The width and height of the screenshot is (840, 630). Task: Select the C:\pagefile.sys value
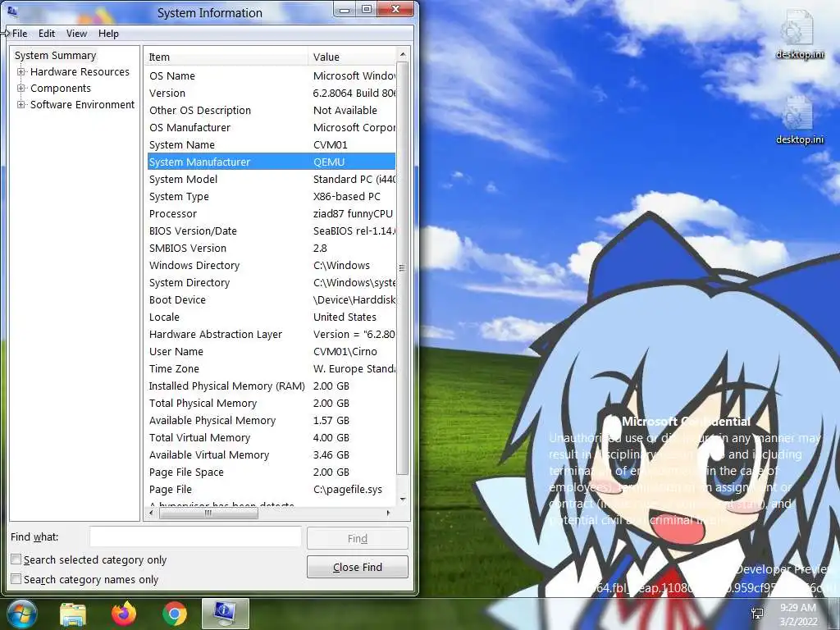[348, 489]
